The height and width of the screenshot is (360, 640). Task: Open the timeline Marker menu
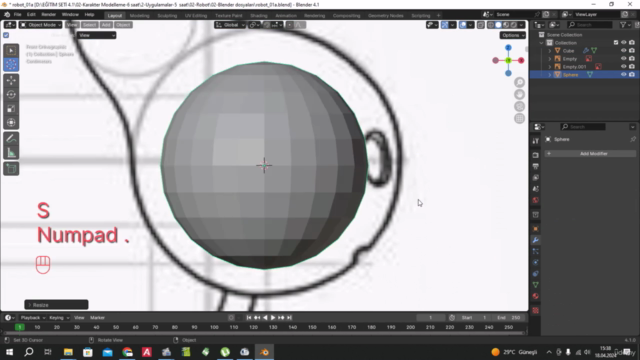click(97, 318)
